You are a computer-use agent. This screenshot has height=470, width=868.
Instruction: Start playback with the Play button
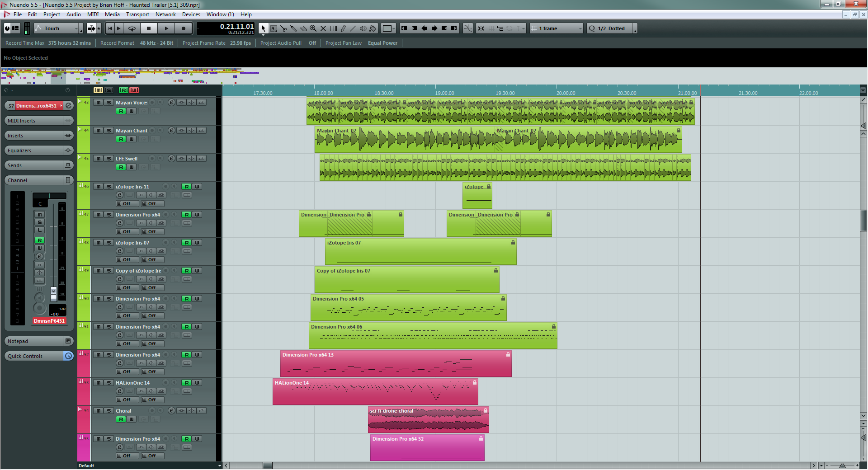pos(166,28)
